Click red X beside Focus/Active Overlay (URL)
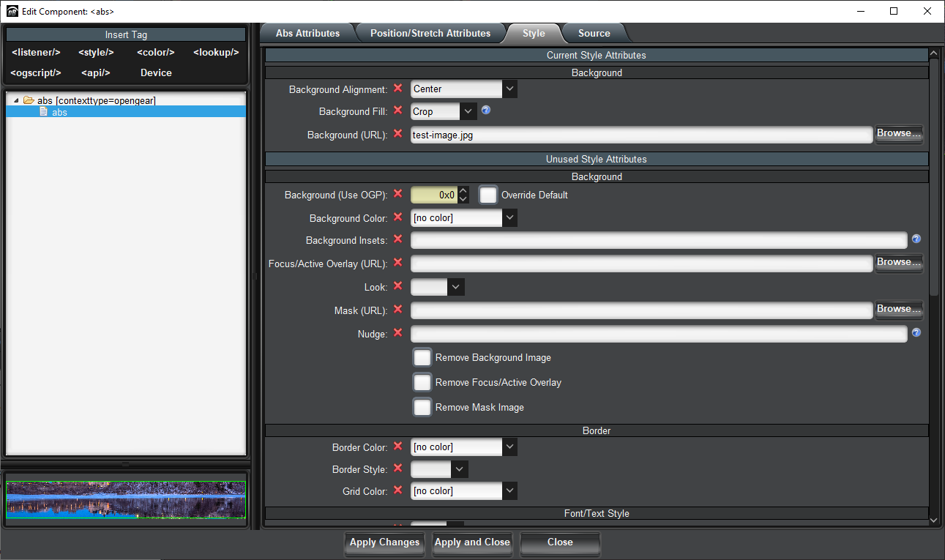Viewport: 945px width, 560px height. [398, 263]
